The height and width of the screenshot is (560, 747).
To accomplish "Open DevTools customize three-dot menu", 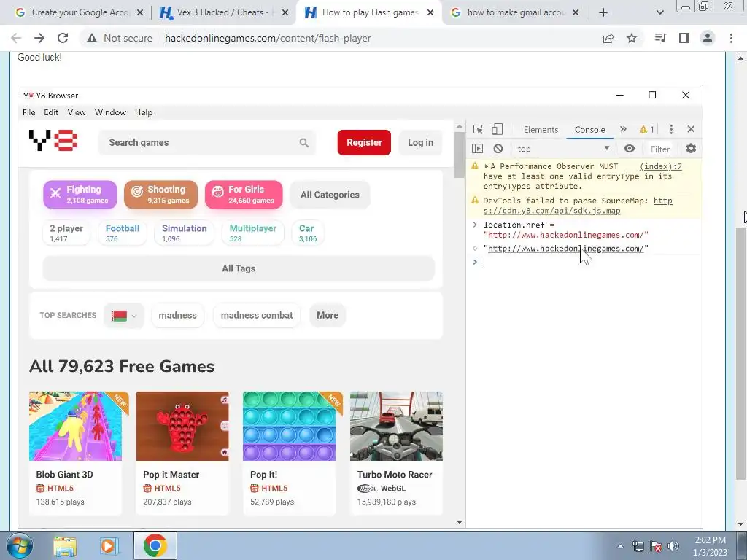I will pyautogui.click(x=671, y=129).
